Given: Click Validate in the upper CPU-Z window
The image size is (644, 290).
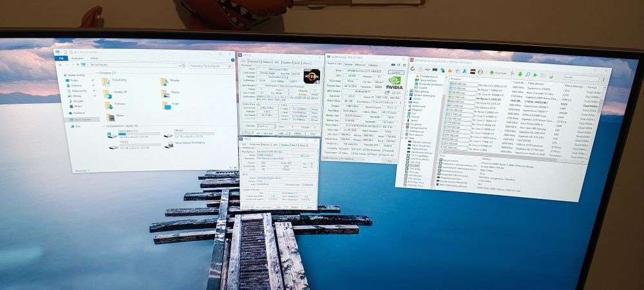Looking at the screenshot, I should 298,133.
